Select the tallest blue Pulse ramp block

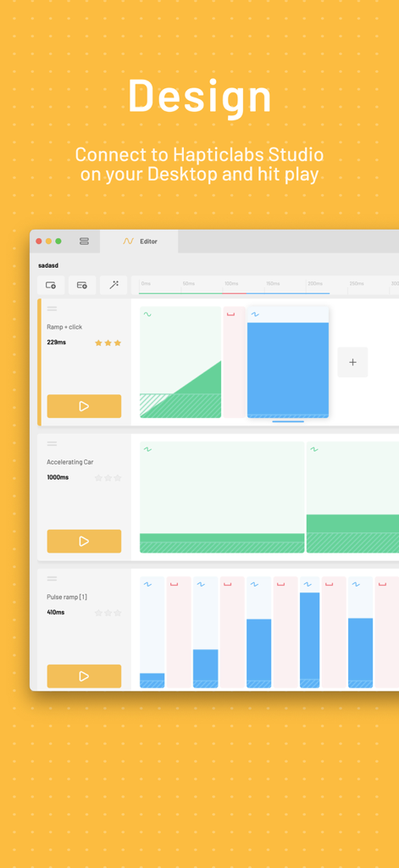(310, 632)
